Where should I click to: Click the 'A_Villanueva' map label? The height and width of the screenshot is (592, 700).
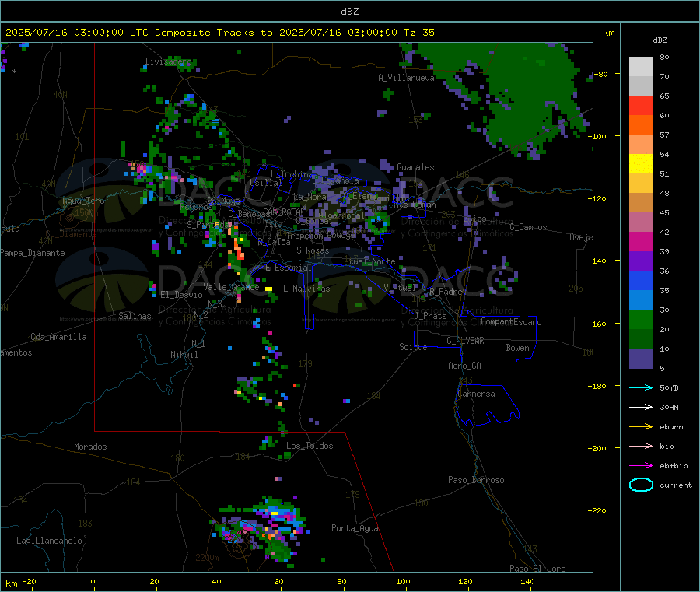(x=406, y=78)
